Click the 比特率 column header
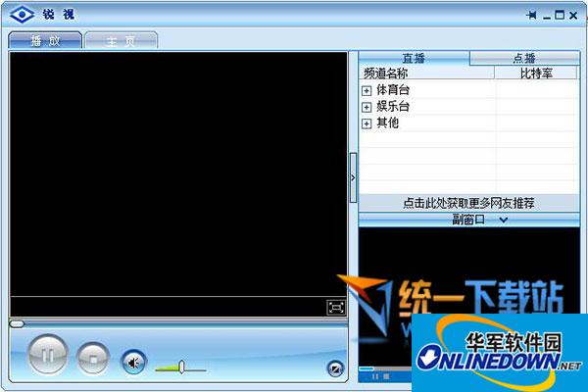The width and height of the screenshot is (588, 392). (x=536, y=73)
